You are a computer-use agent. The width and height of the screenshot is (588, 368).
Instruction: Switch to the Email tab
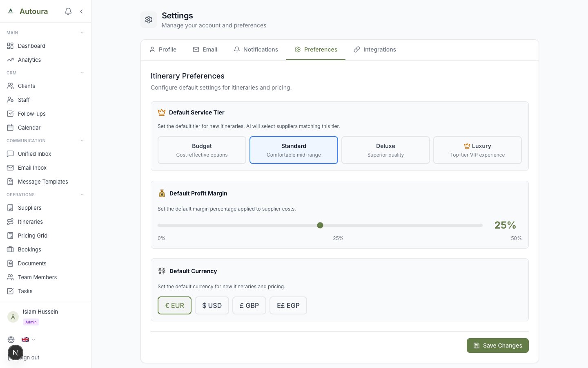205,49
